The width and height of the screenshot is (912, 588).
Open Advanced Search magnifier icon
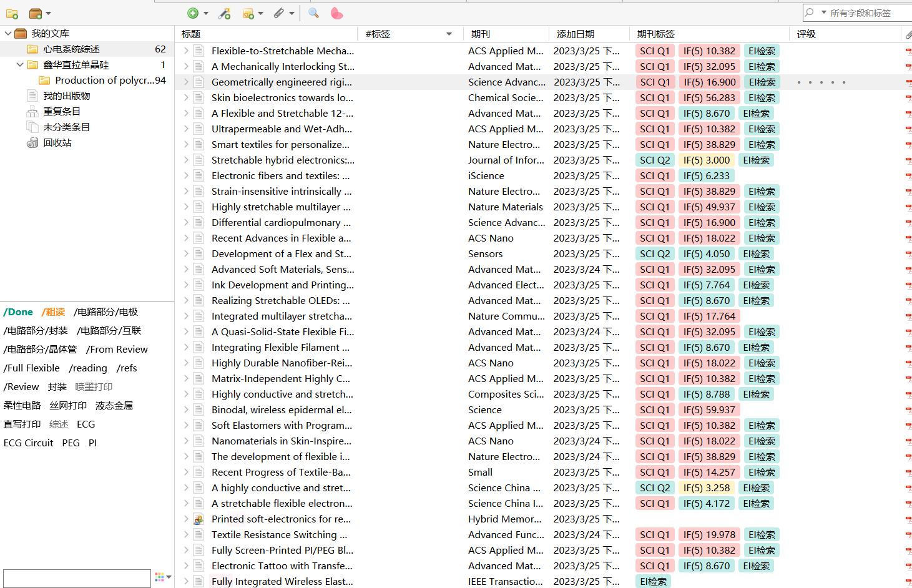tap(313, 13)
